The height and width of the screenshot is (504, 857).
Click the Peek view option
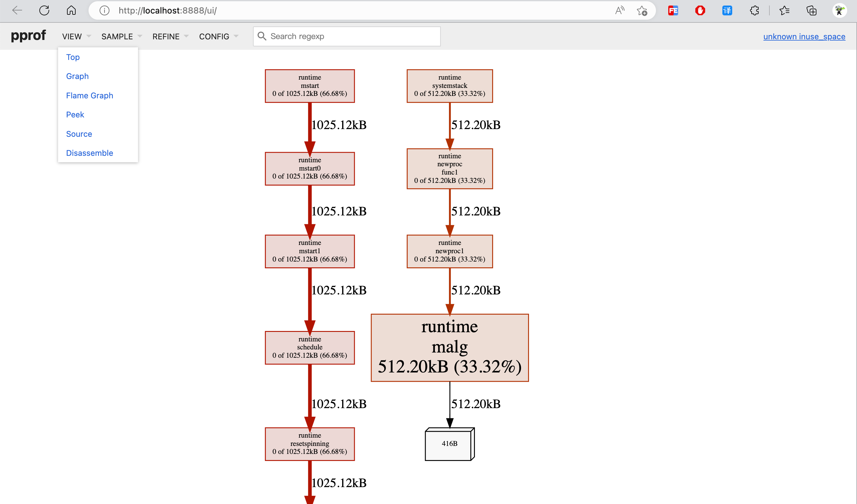75,114
